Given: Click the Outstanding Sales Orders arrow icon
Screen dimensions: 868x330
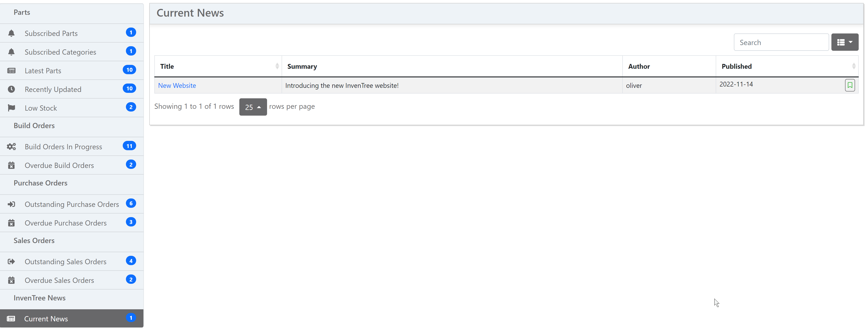Looking at the screenshot, I should click(11, 261).
